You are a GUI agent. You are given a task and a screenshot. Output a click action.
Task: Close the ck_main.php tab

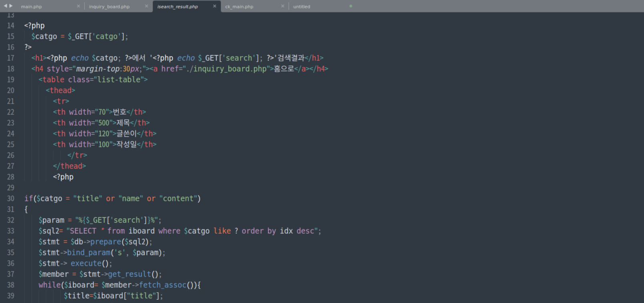point(283,6)
